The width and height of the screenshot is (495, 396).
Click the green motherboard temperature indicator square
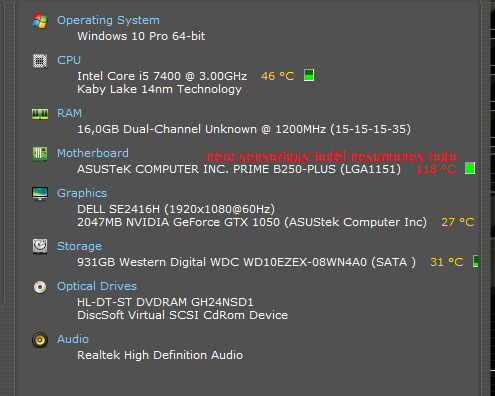point(470,168)
